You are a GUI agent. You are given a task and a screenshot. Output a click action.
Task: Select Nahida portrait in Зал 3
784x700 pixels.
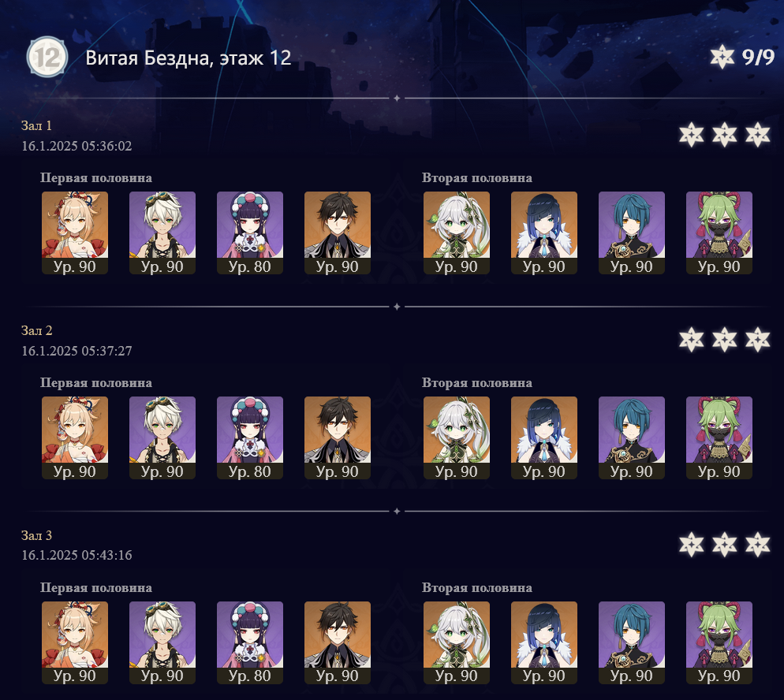(457, 642)
